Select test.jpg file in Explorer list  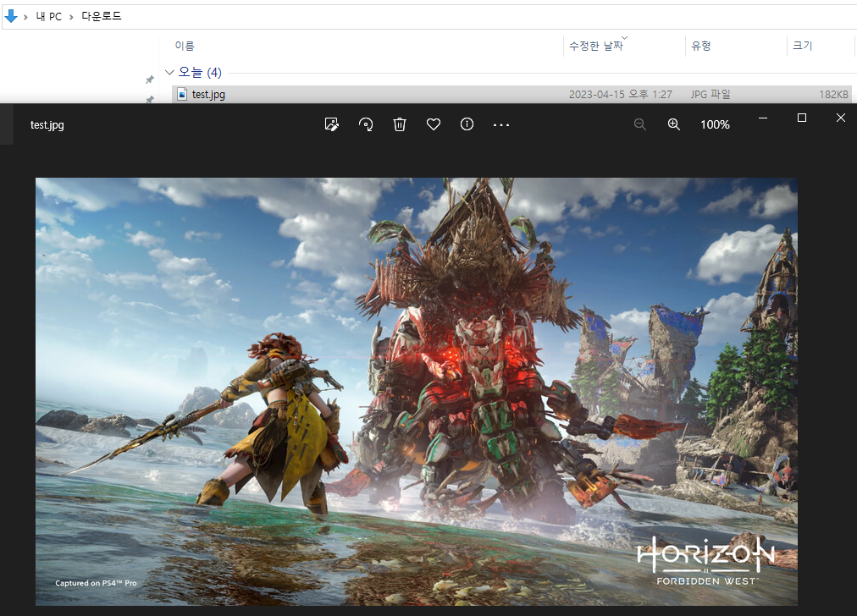click(x=511, y=95)
